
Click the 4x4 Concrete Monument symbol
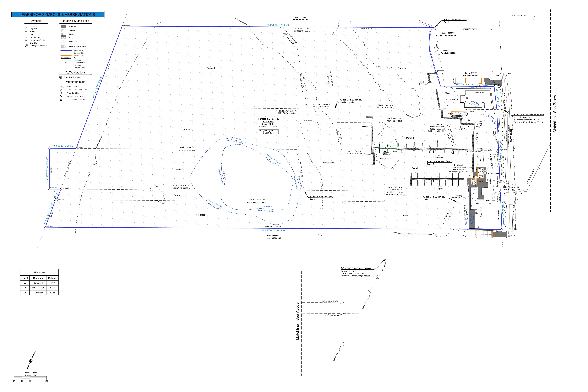point(61,100)
